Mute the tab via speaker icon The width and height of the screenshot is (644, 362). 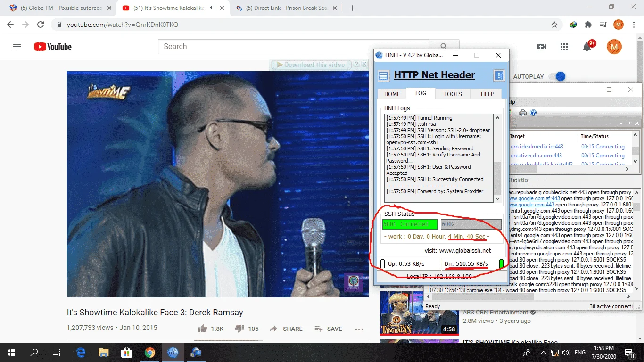pyautogui.click(x=212, y=8)
